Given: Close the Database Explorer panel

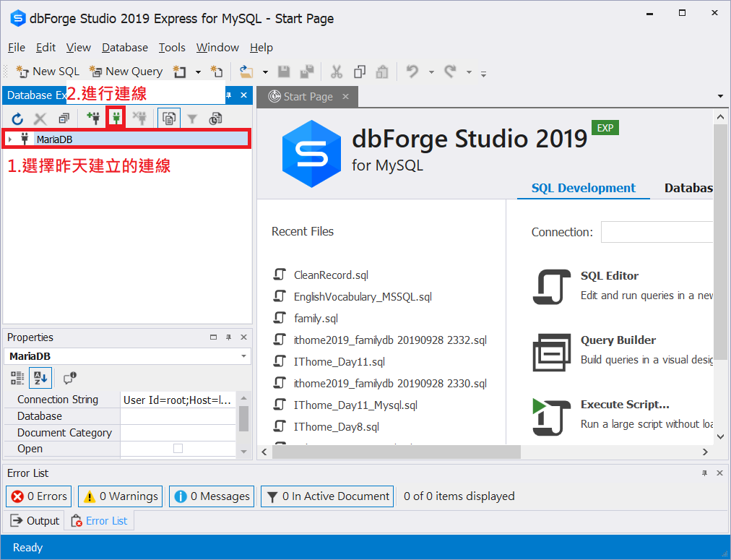Looking at the screenshot, I should click(244, 95).
